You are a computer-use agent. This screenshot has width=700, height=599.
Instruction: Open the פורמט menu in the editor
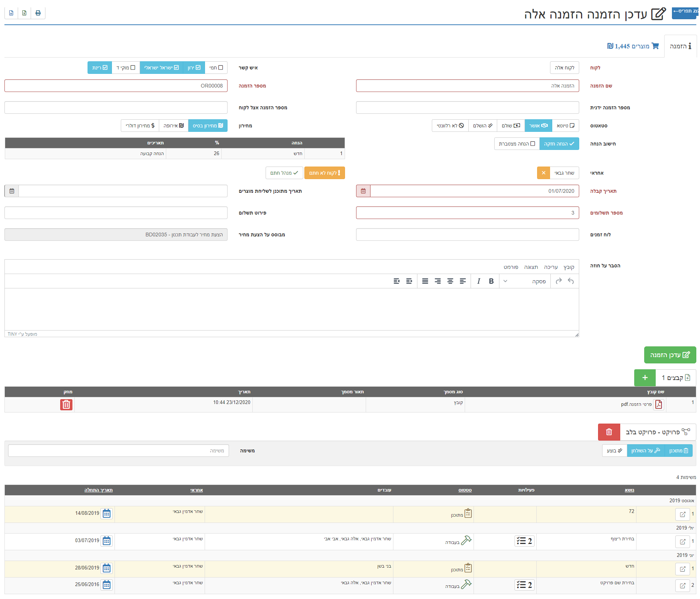click(511, 267)
